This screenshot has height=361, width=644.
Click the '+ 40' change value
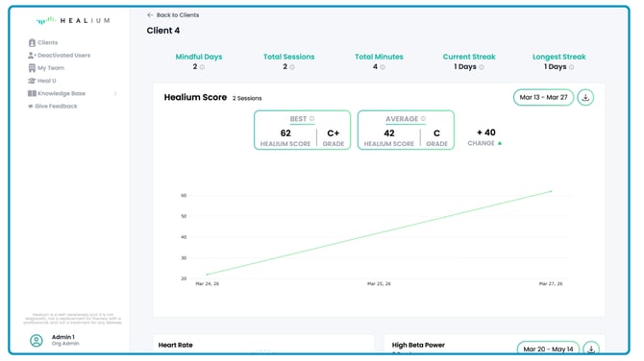[485, 132]
